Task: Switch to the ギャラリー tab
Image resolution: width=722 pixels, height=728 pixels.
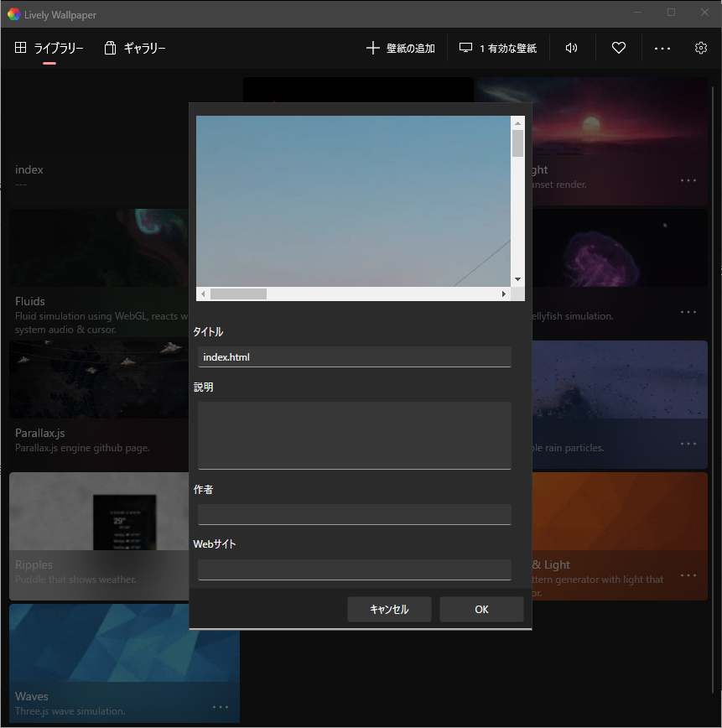Action: [134, 48]
